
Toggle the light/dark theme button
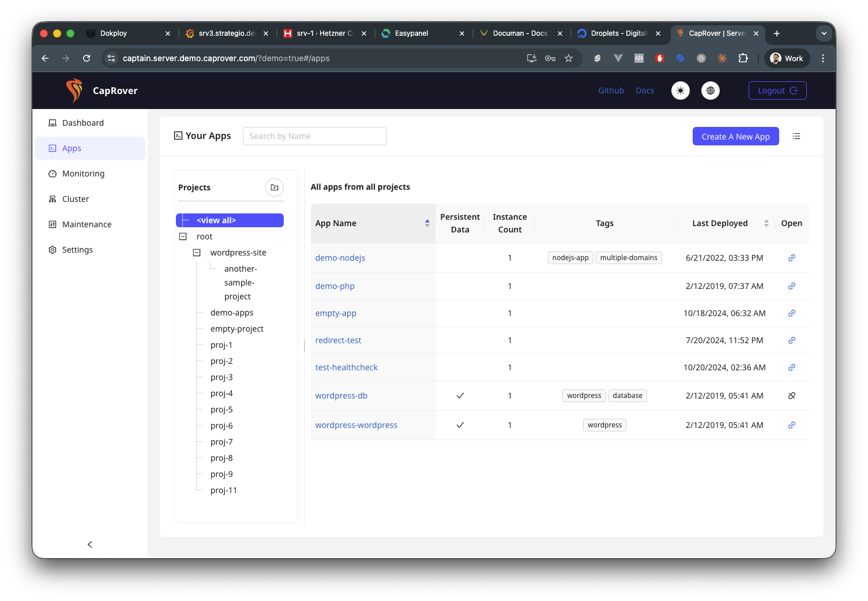681,91
